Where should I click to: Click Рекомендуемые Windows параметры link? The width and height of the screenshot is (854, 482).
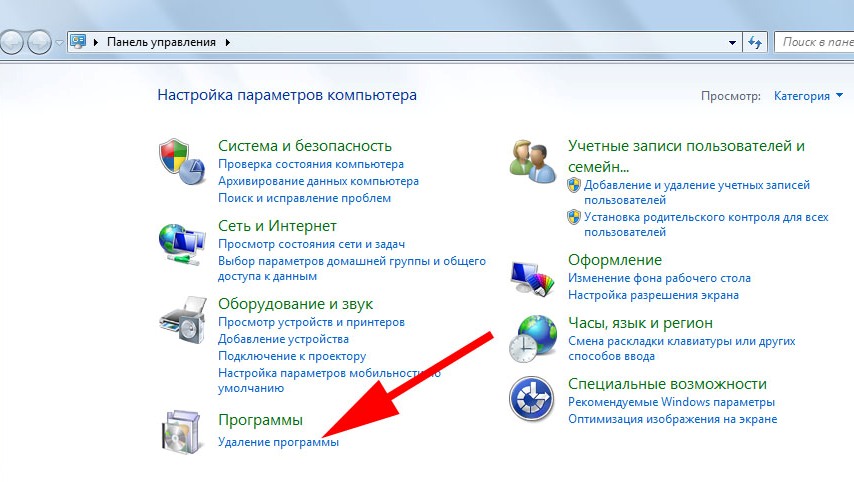pyautogui.click(x=671, y=402)
